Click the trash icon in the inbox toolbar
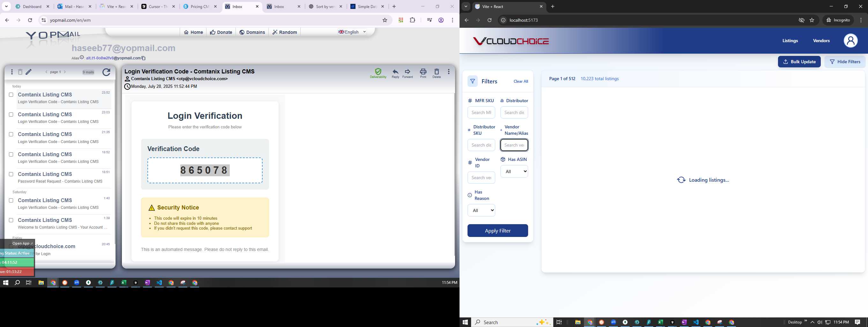 click(x=20, y=72)
